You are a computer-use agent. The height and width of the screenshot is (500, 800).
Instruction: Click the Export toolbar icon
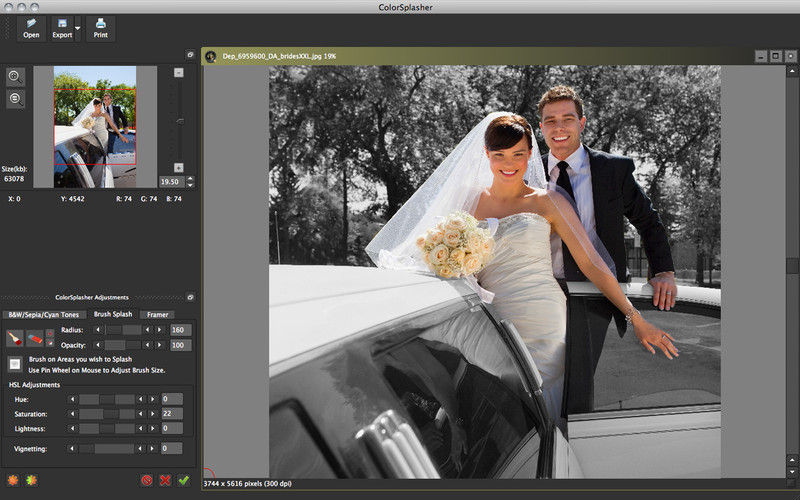tap(62, 29)
